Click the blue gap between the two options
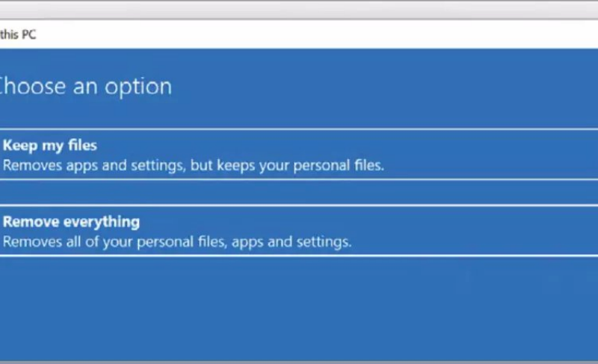The height and width of the screenshot is (364, 598). (x=299, y=193)
